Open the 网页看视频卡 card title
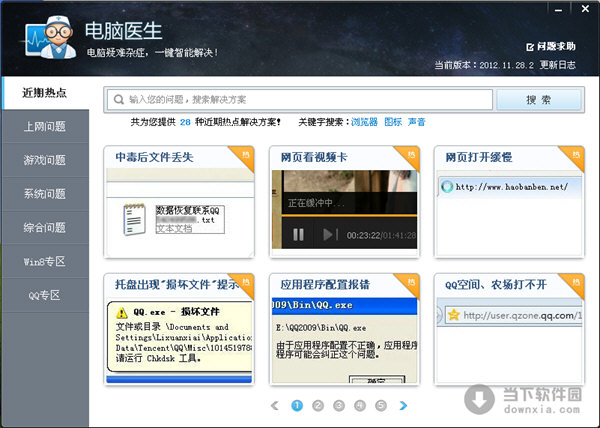The height and width of the screenshot is (428, 600). pos(314,157)
